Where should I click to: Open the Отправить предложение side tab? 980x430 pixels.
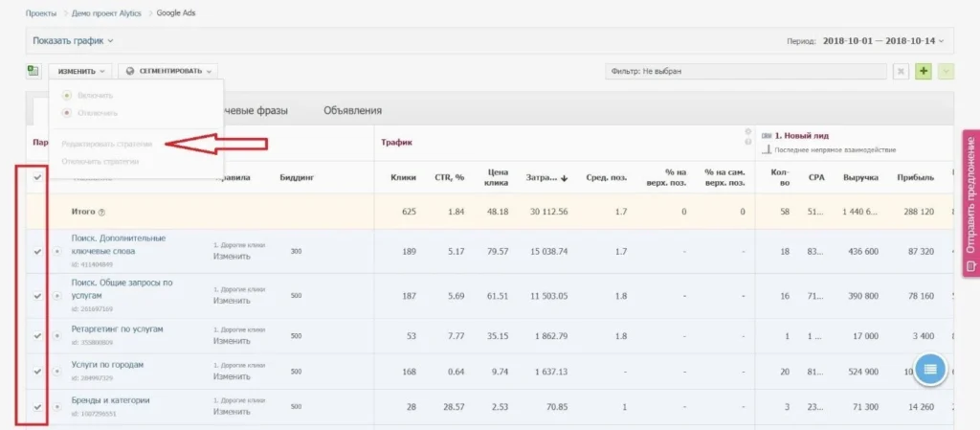(x=970, y=202)
